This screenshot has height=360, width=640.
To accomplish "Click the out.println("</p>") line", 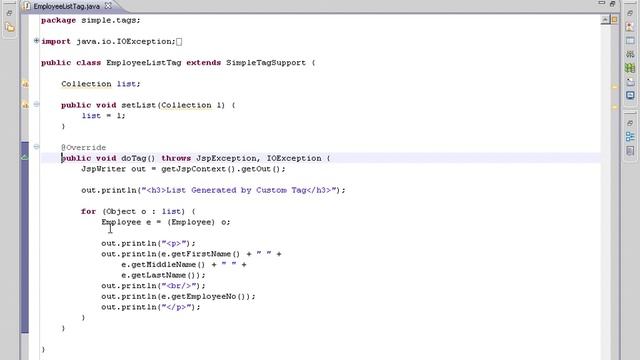I will pyautogui.click(x=151, y=307).
